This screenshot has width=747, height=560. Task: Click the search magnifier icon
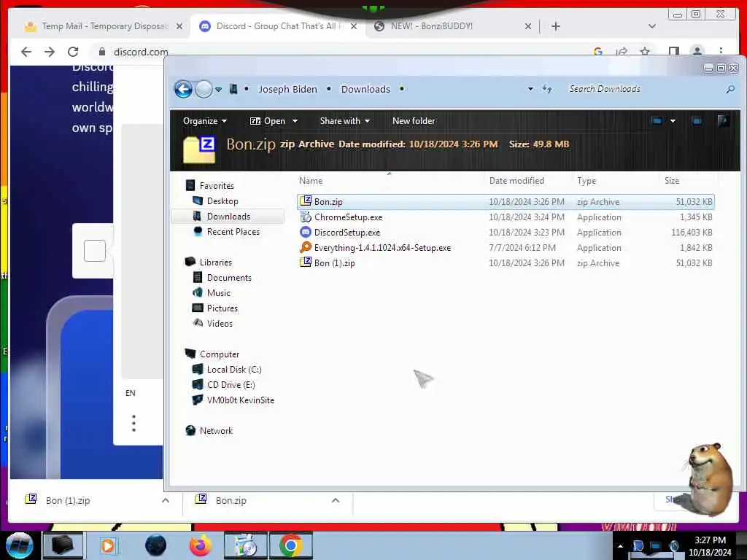coord(729,89)
